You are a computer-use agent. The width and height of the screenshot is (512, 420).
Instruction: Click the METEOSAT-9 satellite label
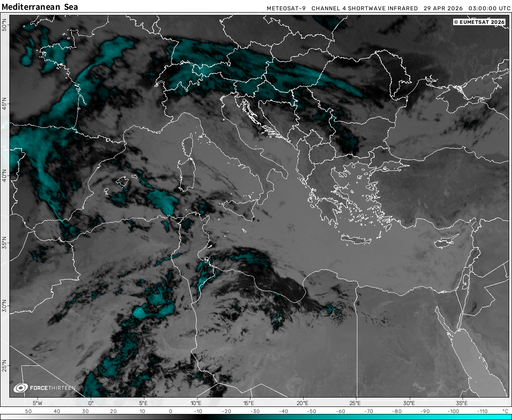286,8
